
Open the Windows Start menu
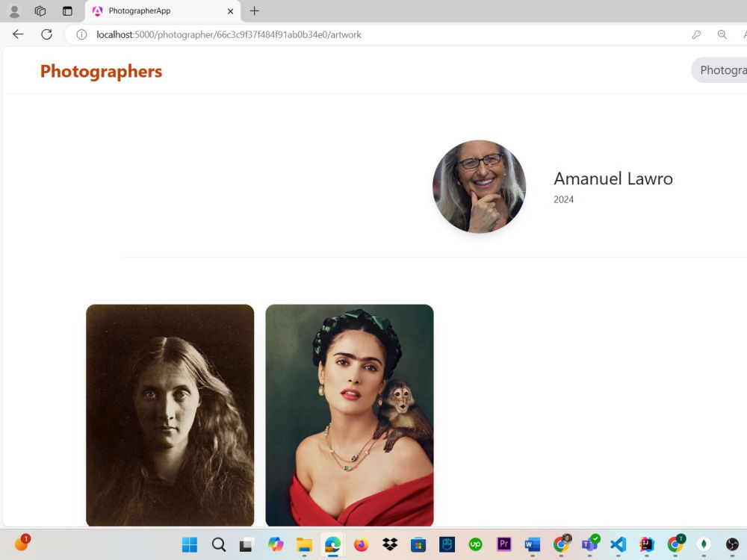(190, 544)
